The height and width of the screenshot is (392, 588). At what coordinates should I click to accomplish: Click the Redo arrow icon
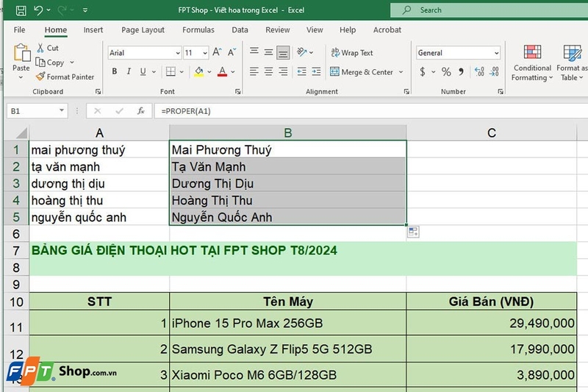pos(62,10)
